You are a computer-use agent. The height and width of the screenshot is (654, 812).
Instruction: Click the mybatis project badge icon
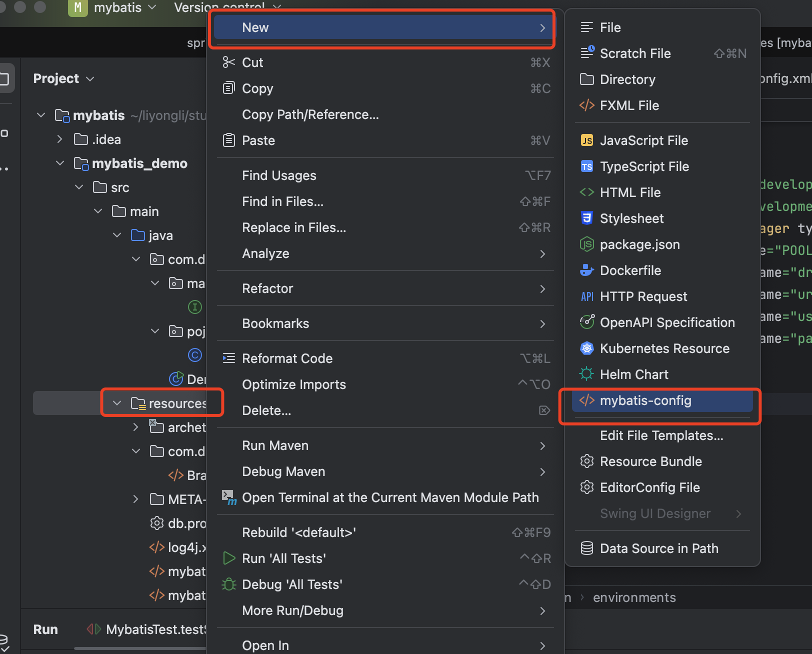[x=77, y=7]
